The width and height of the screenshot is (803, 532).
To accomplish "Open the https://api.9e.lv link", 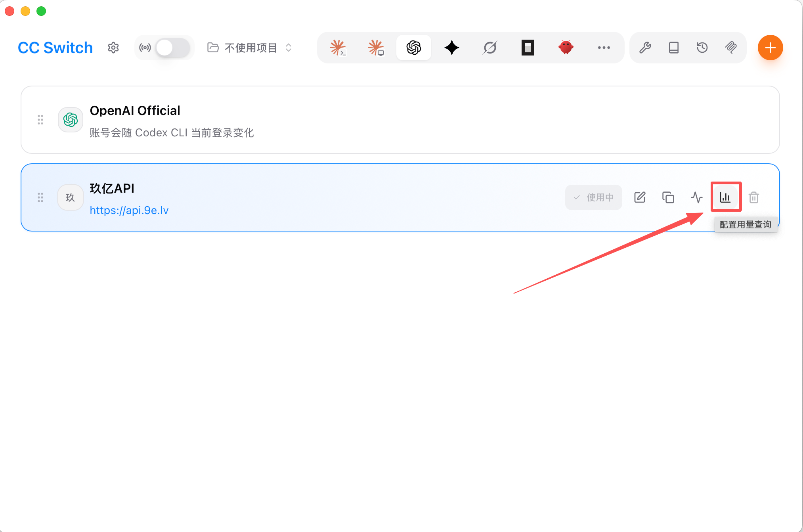I will coord(129,210).
